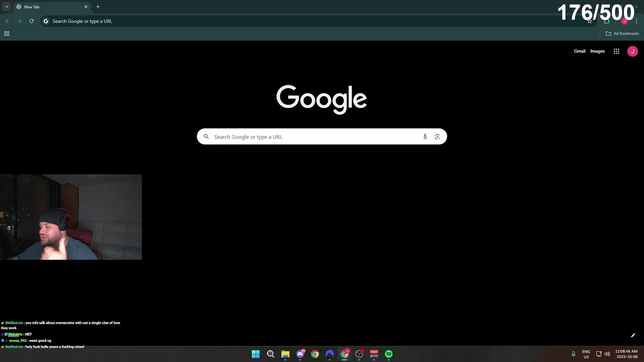The height and width of the screenshot is (362, 644).
Task: Click the 'wass good og' chat message
Action: point(39,340)
